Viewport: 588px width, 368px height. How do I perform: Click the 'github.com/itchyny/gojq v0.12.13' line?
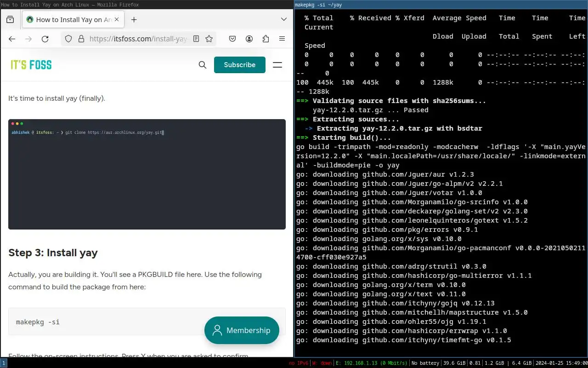point(396,303)
